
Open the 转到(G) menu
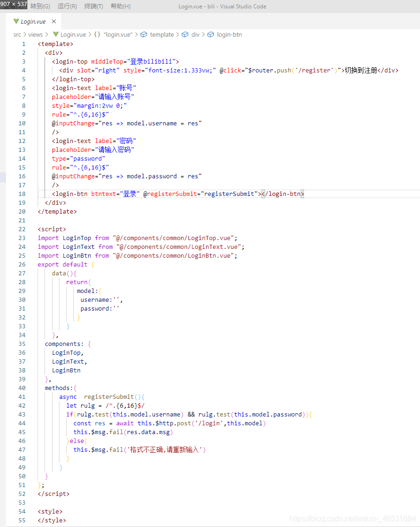pyautogui.click(x=40, y=6)
